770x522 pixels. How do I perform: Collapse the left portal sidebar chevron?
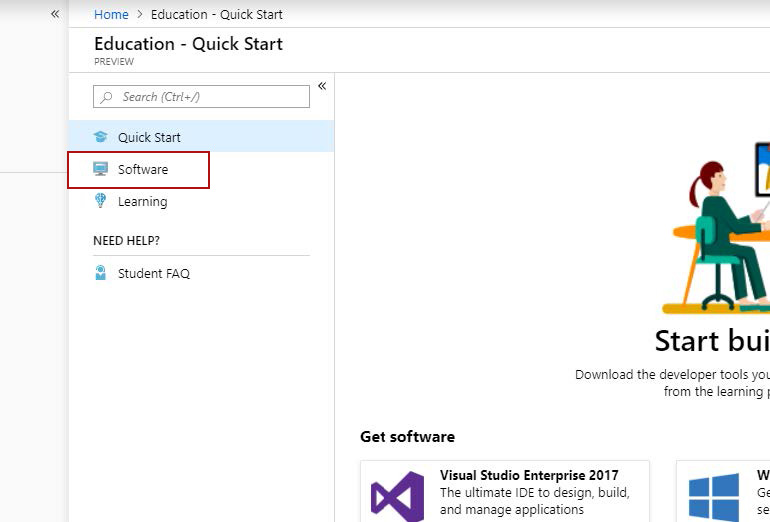[x=55, y=14]
